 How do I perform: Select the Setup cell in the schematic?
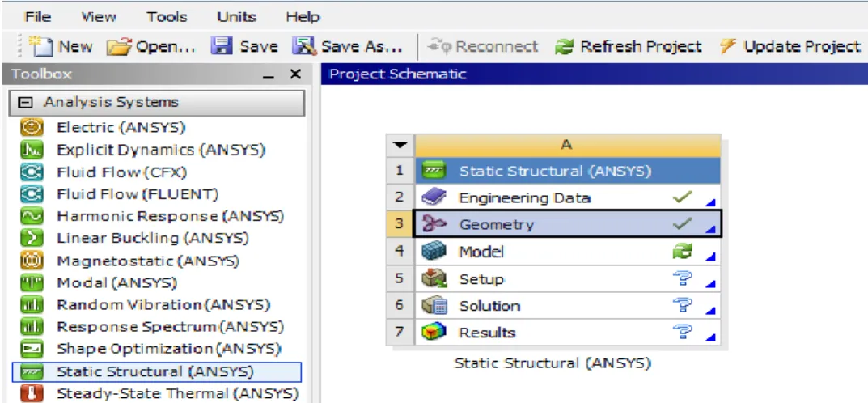[568, 279]
